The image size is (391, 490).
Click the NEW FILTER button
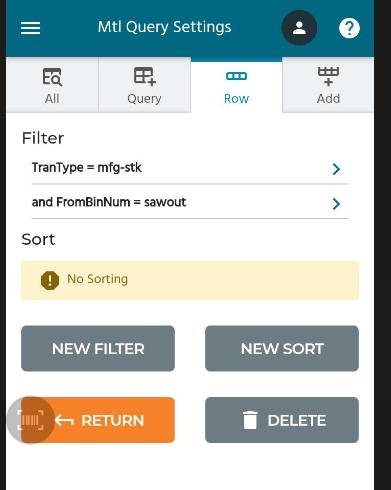point(98,348)
